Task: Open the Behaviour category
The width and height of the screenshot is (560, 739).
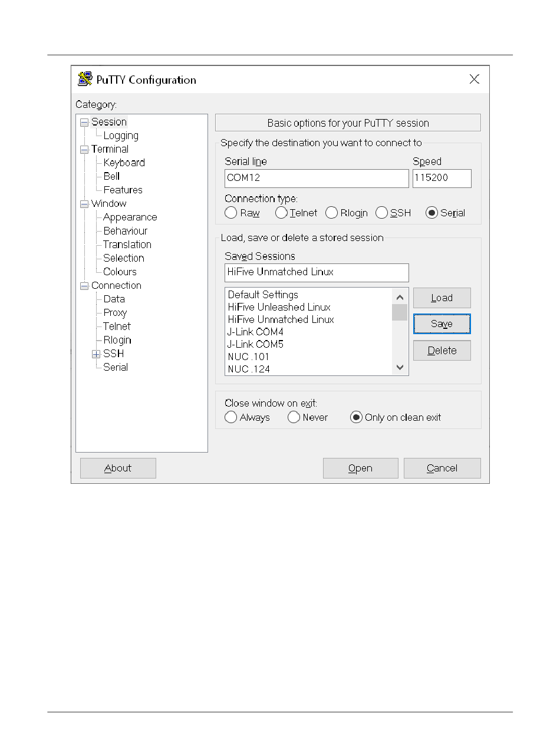Action: click(125, 231)
